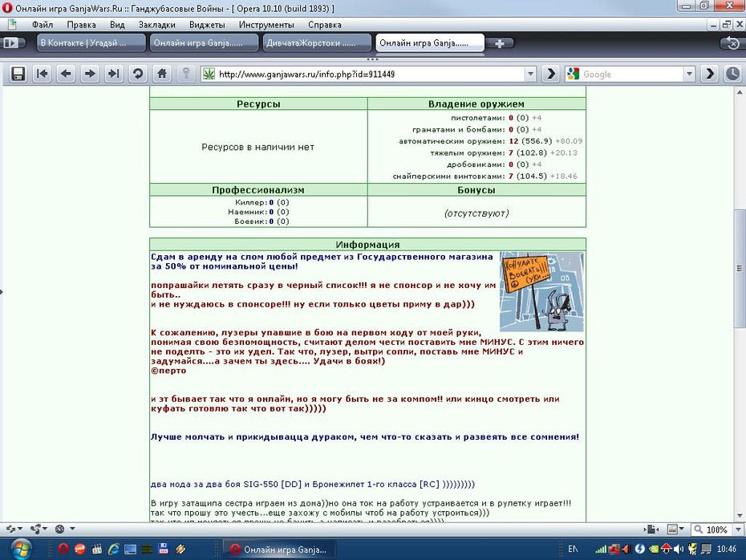This screenshot has height=560, width=746.
Task: Expand the Opera Unite dropdown arrow
Action: pyautogui.click(x=45, y=529)
